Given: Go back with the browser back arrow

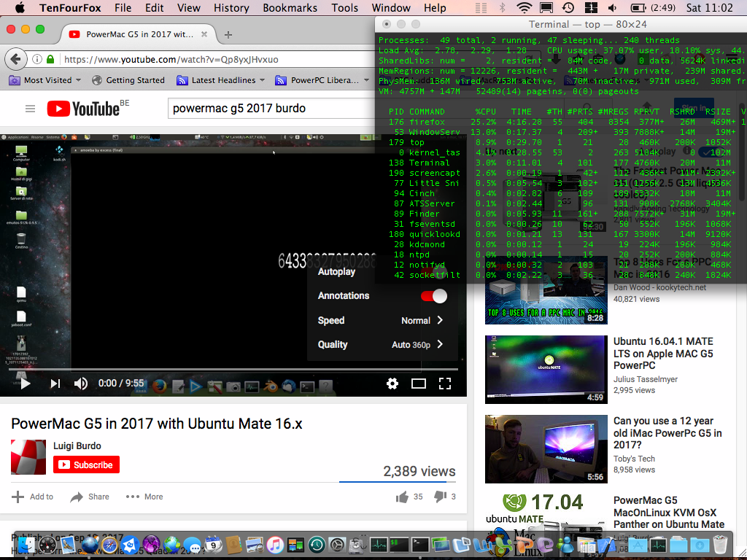Looking at the screenshot, I should tap(16, 59).
